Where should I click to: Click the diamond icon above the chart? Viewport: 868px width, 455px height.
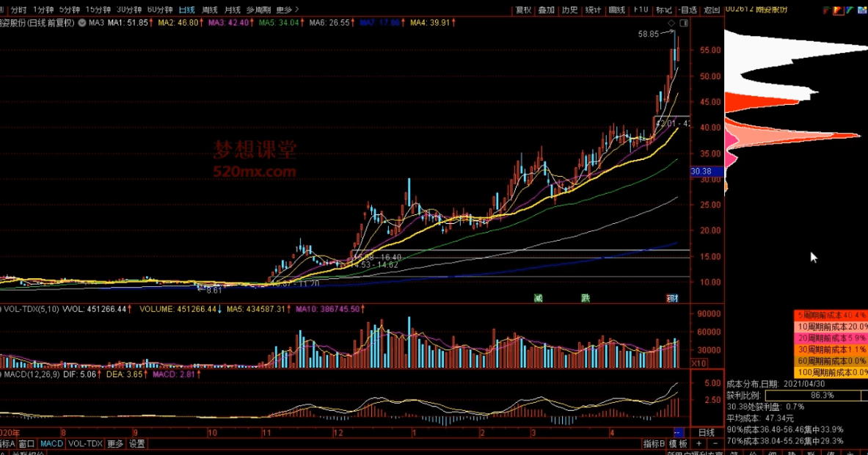pyautogui.click(x=671, y=24)
